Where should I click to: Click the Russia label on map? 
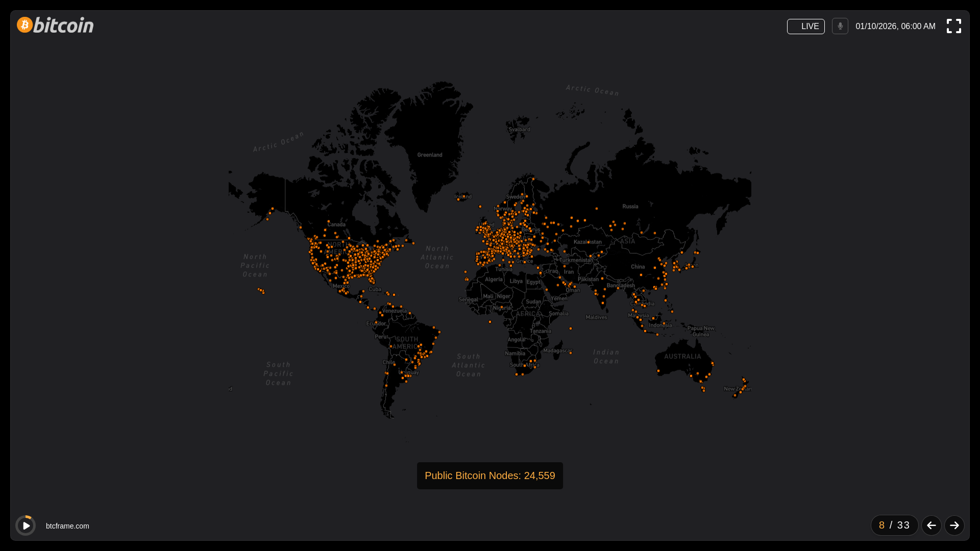point(630,207)
